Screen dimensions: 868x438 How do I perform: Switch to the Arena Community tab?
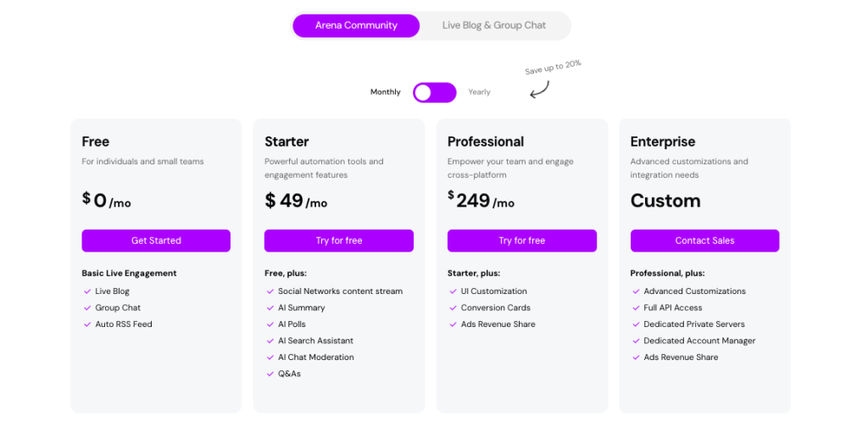click(356, 25)
